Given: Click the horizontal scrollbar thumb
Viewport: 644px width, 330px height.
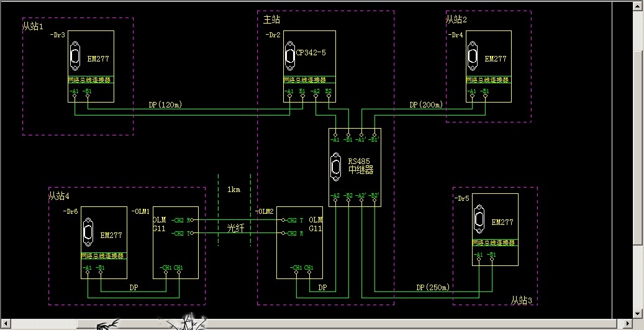Looking at the screenshot, I should point(348,324).
